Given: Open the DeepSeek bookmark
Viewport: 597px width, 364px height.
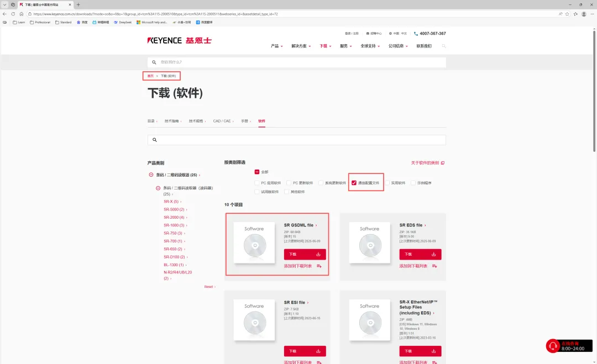Looking at the screenshot, I should point(123,22).
